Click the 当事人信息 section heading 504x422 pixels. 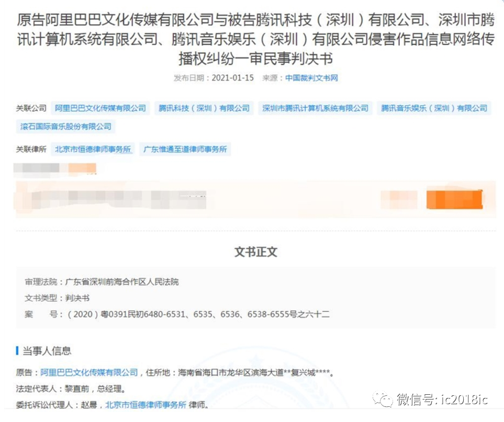pyautogui.click(x=47, y=351)
